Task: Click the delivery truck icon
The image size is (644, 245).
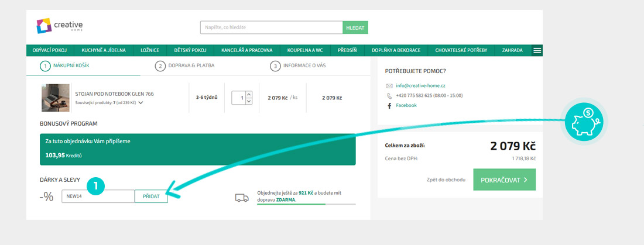Action: click(x=242, y=198)
